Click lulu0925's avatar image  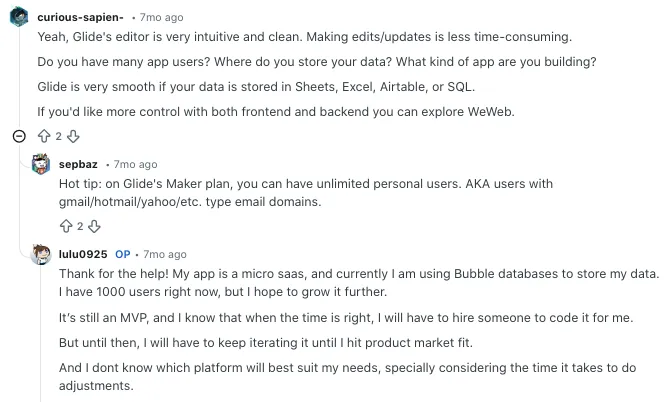click(x=41, y=254)
